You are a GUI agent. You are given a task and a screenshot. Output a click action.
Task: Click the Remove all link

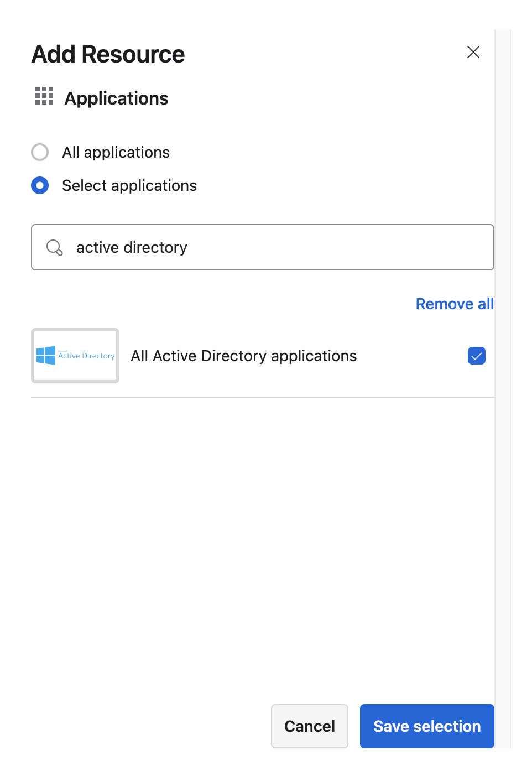[x=454, y=304]
